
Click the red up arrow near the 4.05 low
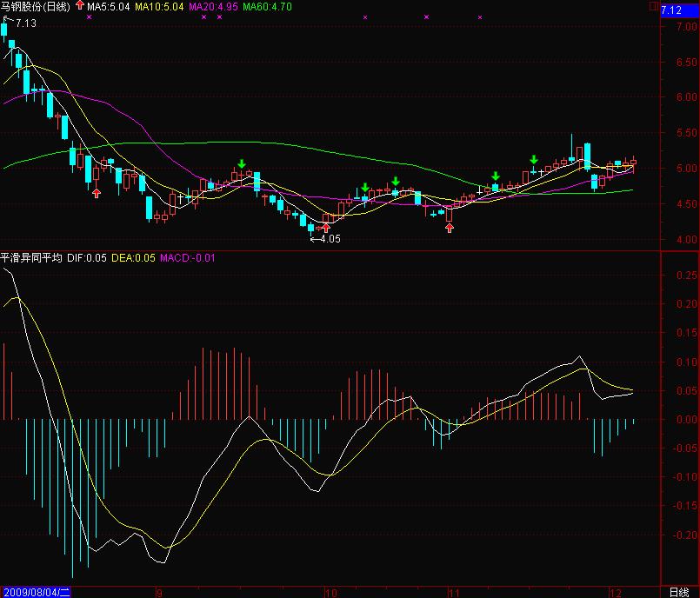(x=326, y=228)
